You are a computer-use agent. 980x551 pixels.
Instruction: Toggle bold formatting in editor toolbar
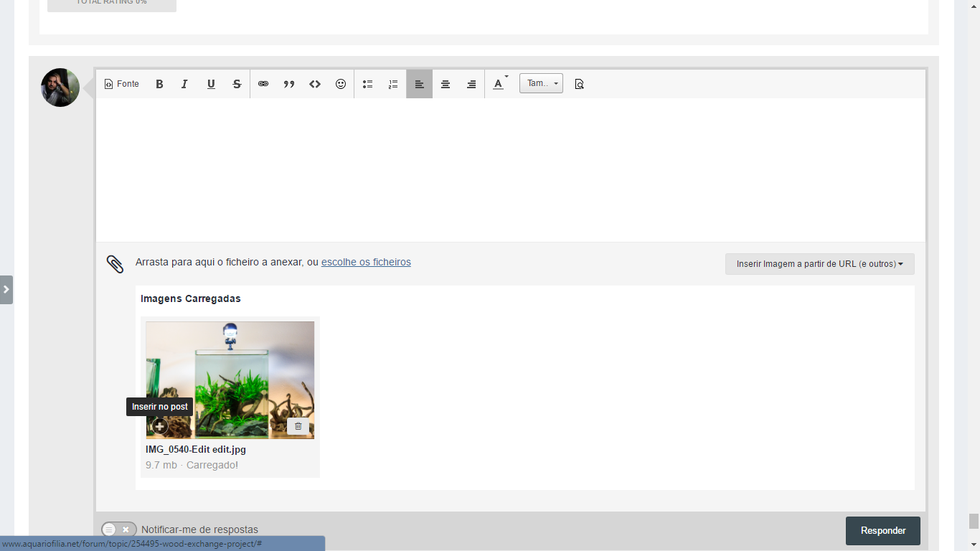(159, 84)
